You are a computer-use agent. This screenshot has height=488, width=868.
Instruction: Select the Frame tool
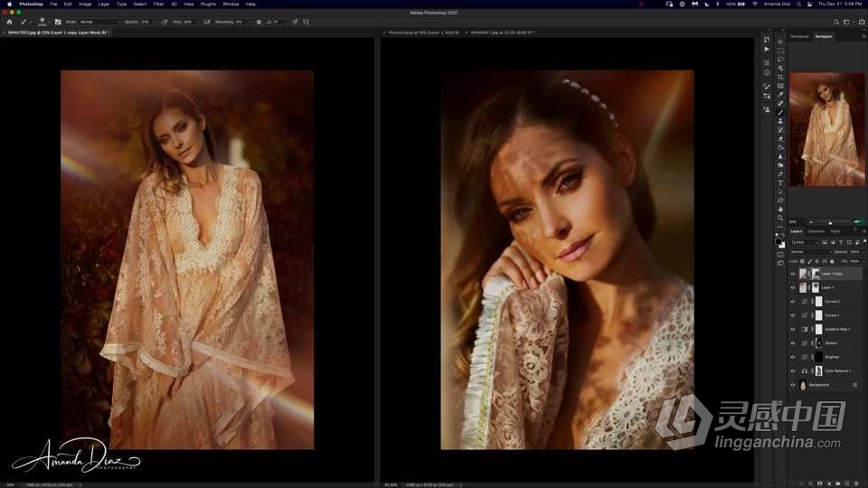tap(780, 85)
